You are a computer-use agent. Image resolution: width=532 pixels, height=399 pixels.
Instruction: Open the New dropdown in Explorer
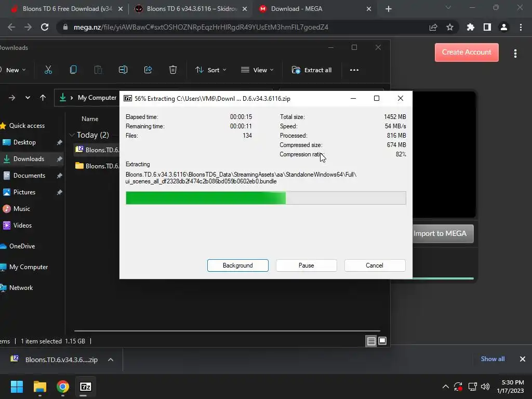(13, 70)
